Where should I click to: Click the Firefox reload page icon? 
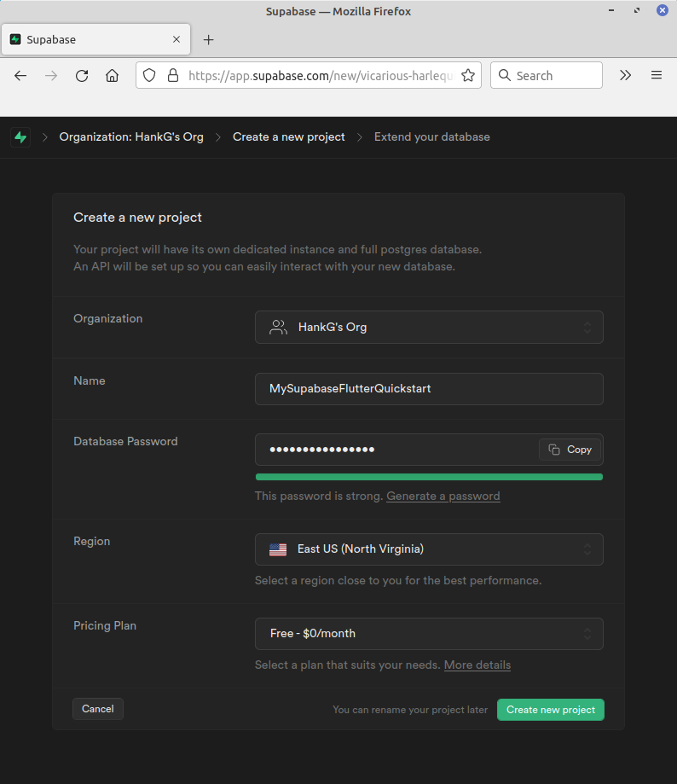point(82,75)
